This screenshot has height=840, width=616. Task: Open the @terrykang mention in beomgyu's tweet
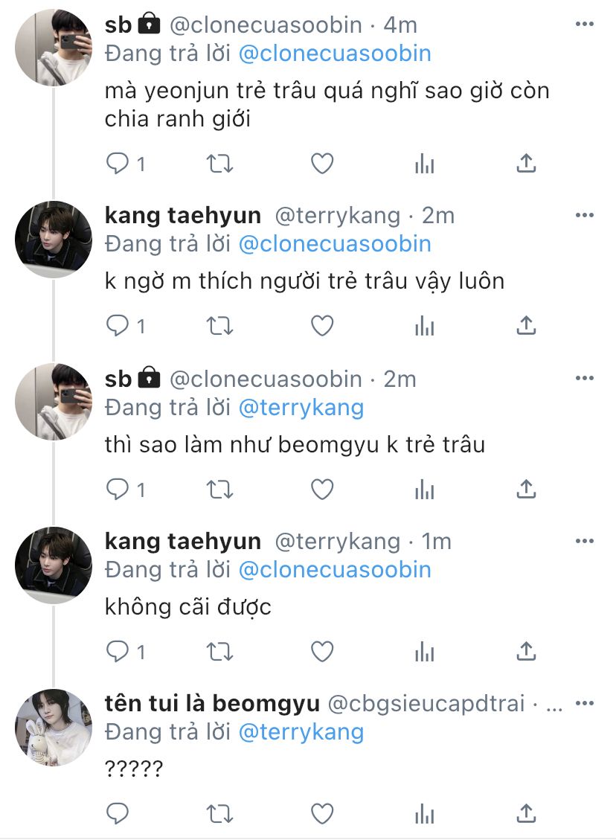[x=301, y=732]
